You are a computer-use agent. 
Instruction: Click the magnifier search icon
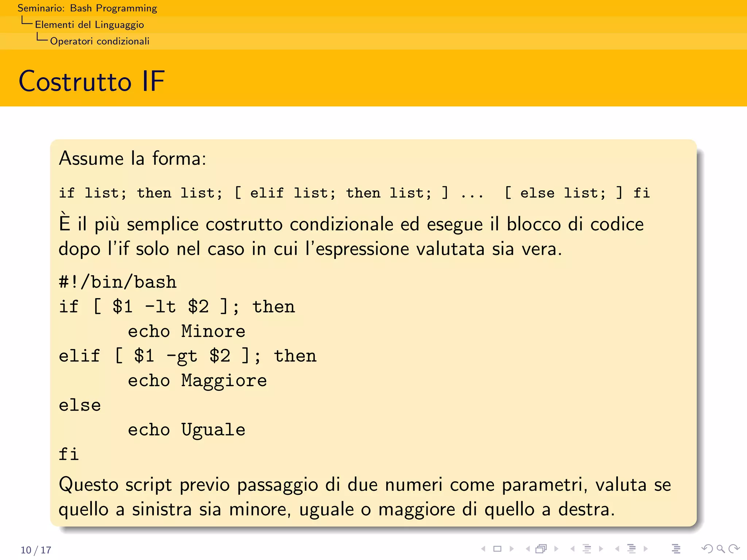tap(721, 549)
